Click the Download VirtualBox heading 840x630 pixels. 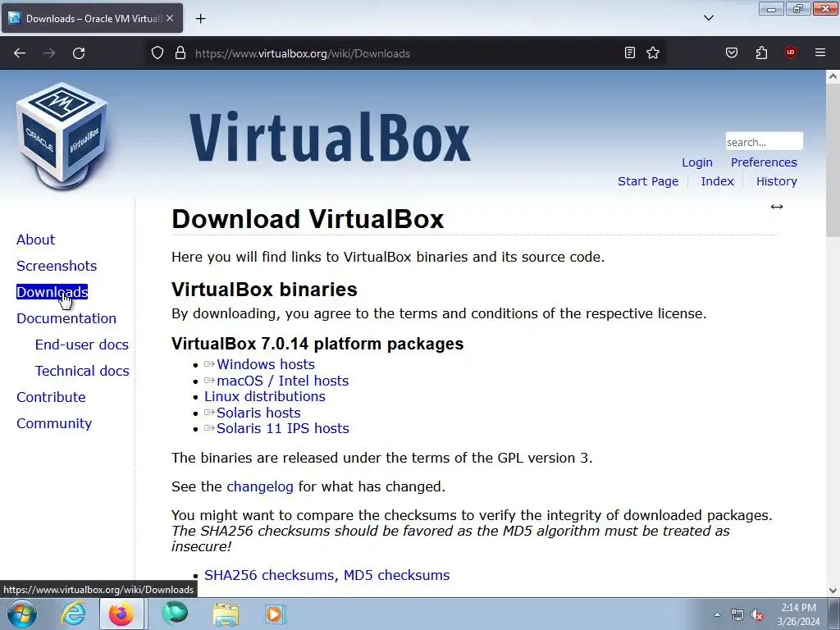308,218
